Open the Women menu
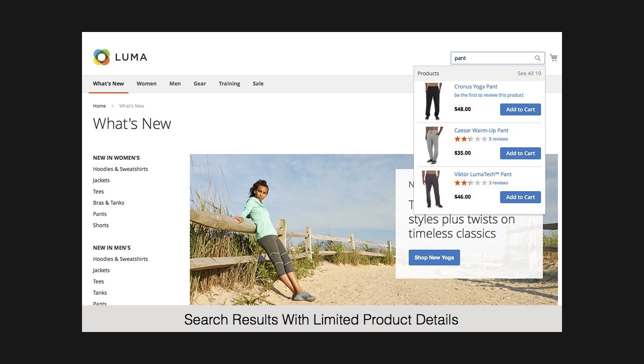644x364 pixels. [x=146, y=83]
